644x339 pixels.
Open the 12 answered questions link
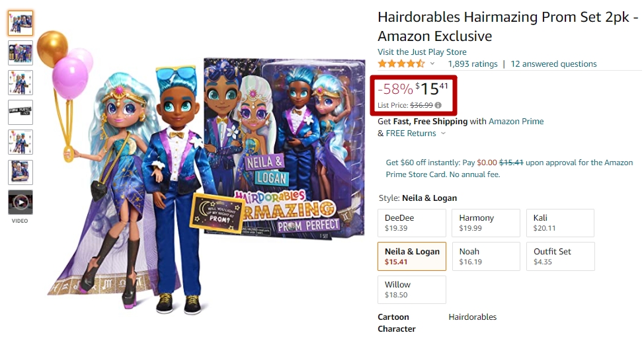pyautogui.click(x=553, y=64)
